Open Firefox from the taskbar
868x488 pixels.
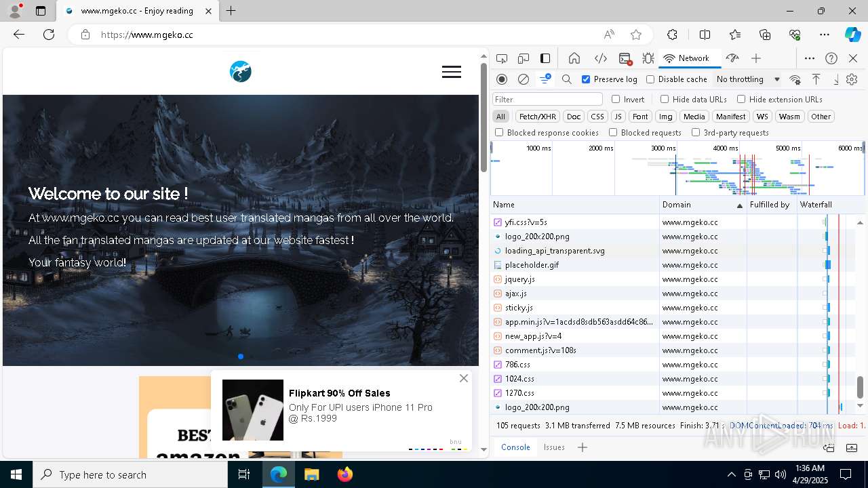(x=345, y=474)
